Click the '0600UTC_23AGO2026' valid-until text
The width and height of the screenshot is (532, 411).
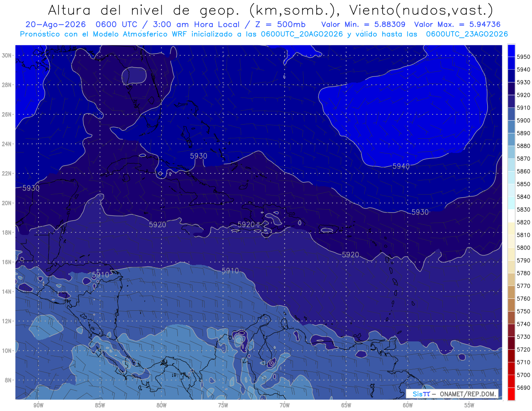[467, 34]
